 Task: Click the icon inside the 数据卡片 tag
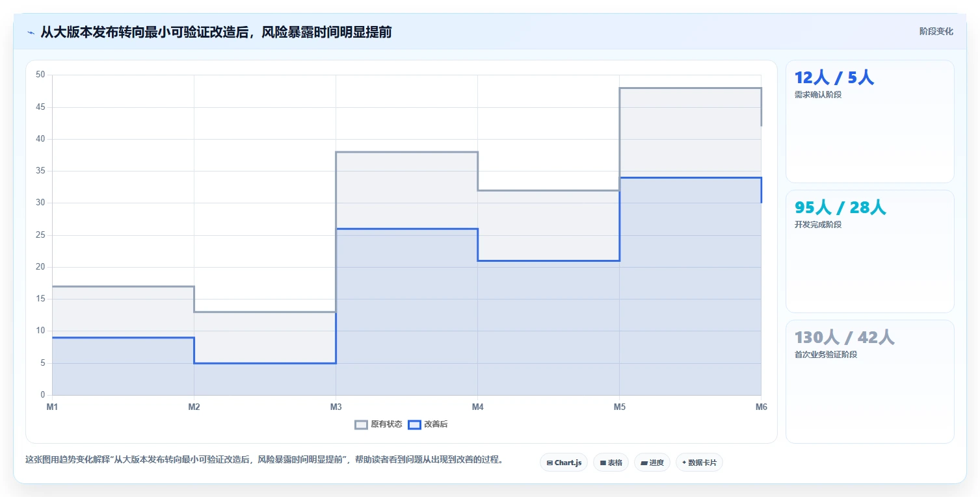tap(684, 463)
